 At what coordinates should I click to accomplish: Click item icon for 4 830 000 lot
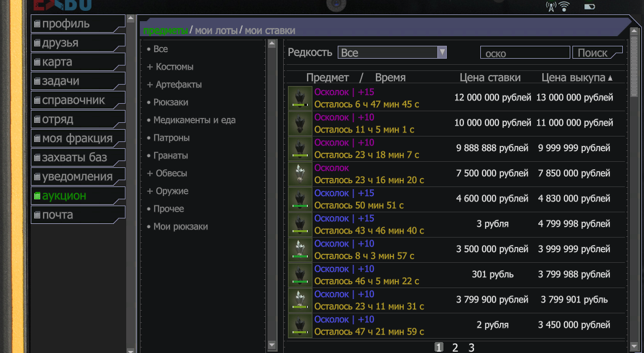point(300,199)
